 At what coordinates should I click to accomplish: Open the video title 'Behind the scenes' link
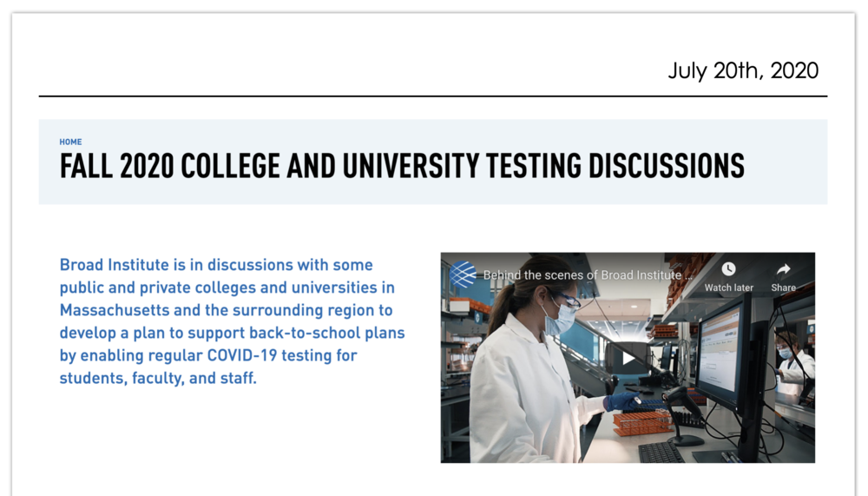coord(588,275)
